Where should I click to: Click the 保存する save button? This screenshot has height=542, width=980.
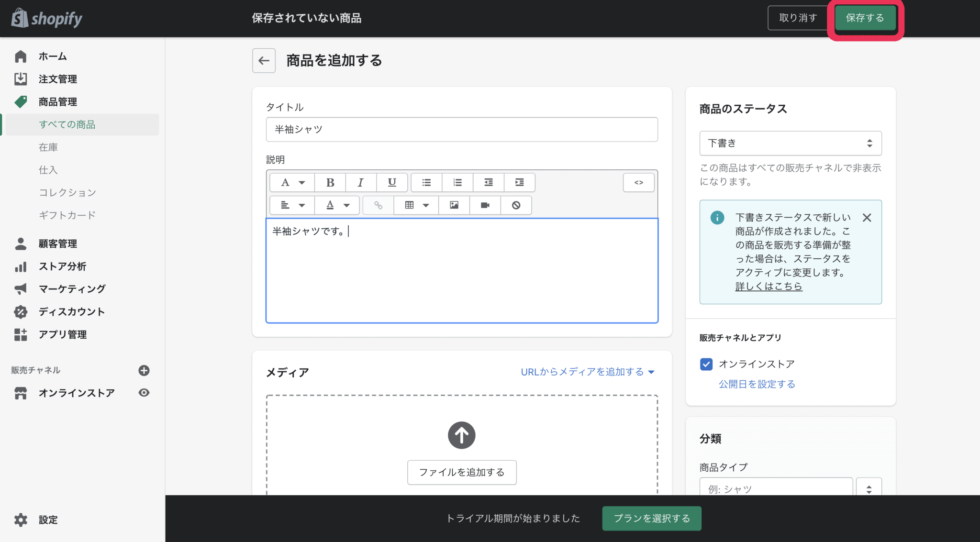pyautogui.click(x=865, y=18)
